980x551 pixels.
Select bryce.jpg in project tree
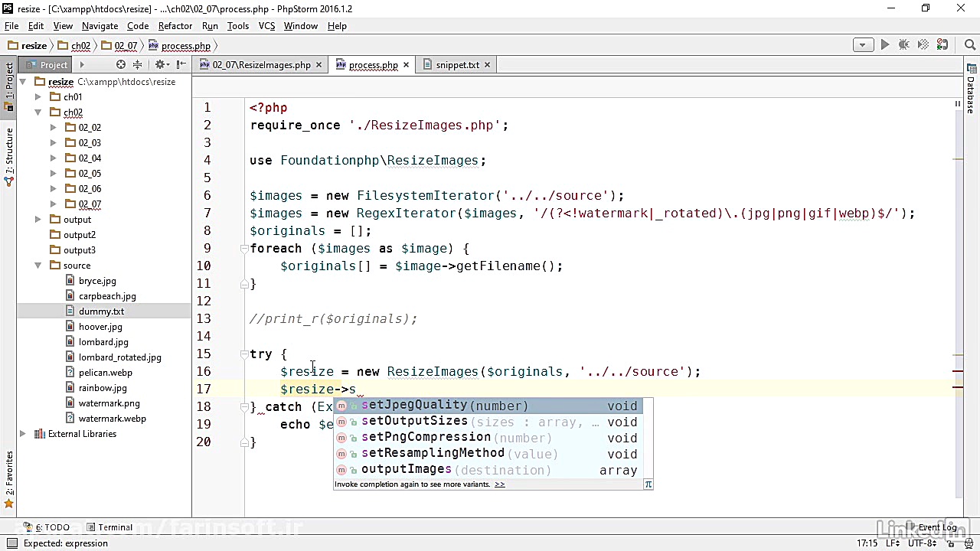[97, 281]
